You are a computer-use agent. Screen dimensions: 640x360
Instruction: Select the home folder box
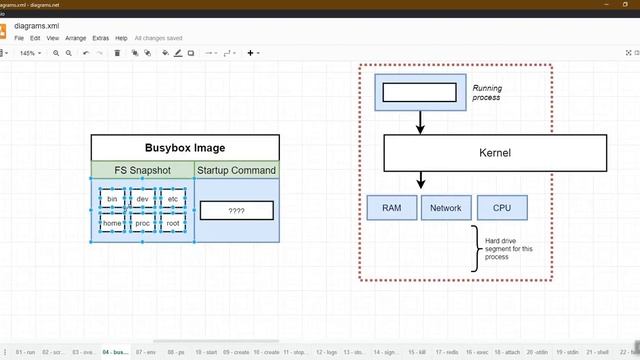(112, 223)
